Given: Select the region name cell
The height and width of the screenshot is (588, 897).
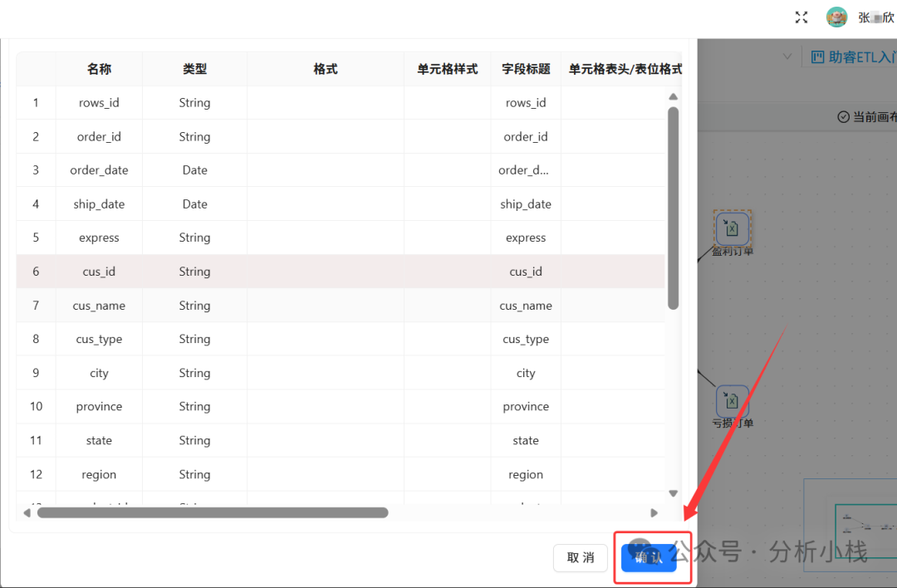Looking at the screenshot, I should tap(99, 474).
